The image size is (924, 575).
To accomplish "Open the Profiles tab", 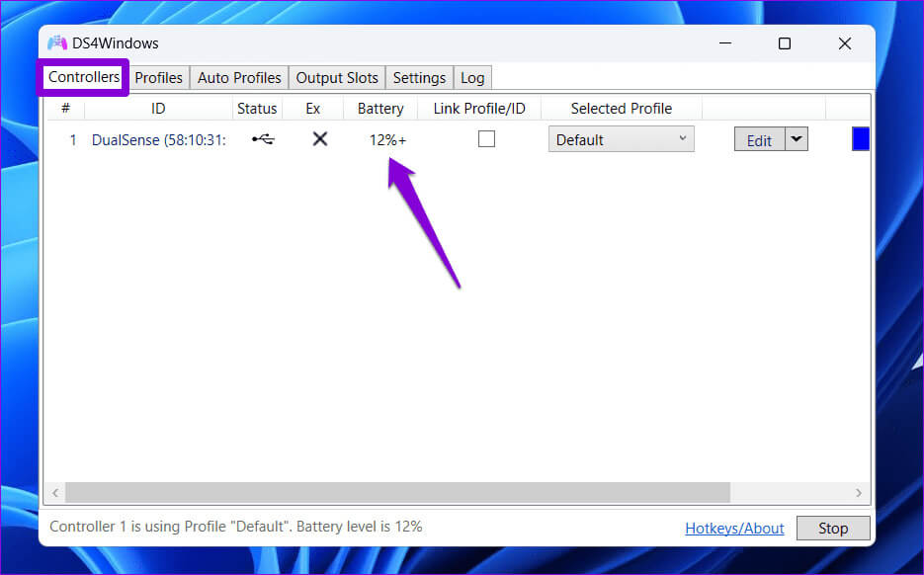I will (x=158, y=78).
